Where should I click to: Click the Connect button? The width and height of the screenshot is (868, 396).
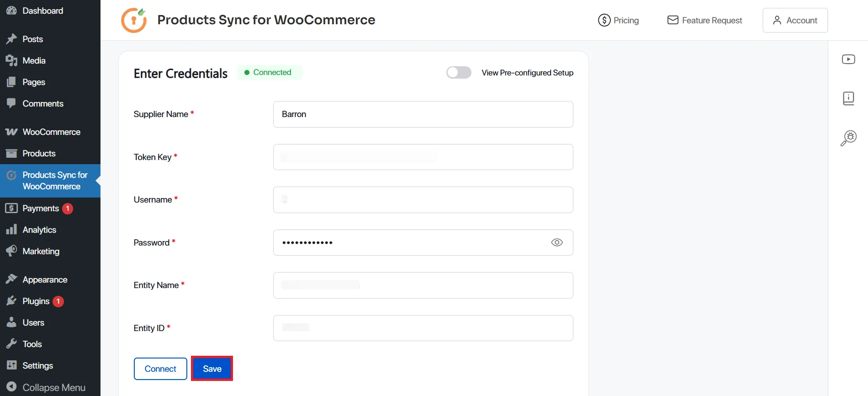pos(160,369)
